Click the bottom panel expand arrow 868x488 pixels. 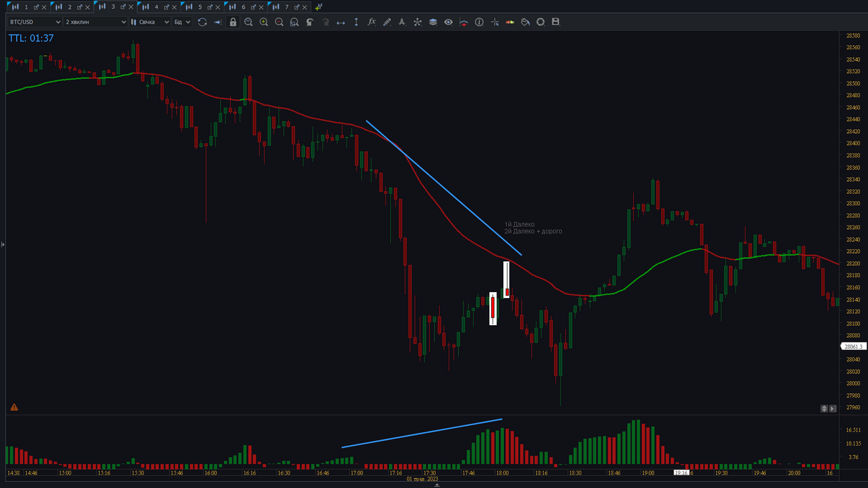[437, 485]
